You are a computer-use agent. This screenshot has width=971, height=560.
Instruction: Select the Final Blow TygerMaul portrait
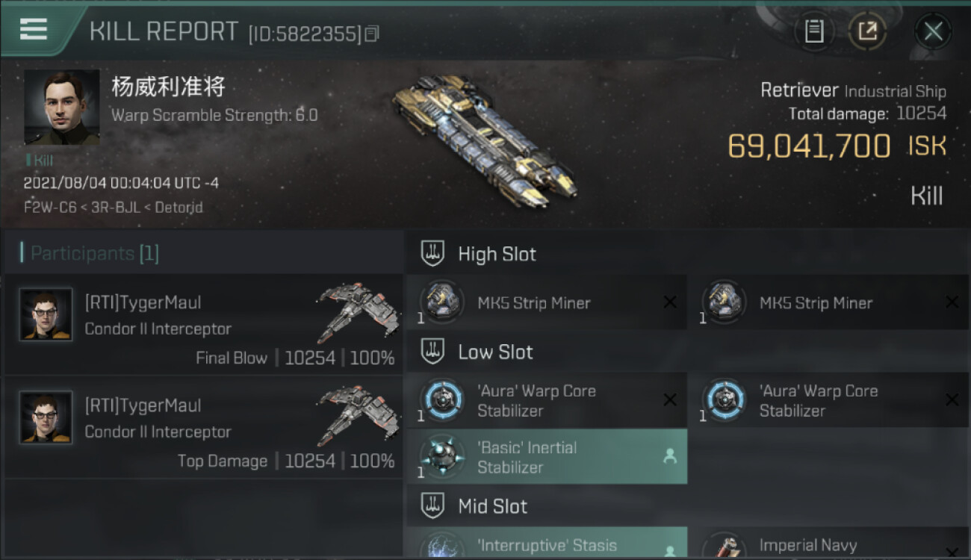(46, 315)
